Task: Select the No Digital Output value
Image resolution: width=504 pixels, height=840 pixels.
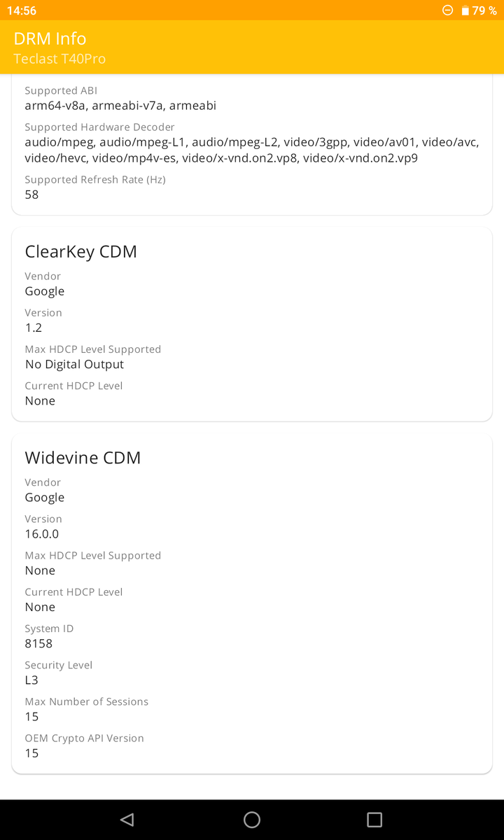Action: pyautogui.click(x=74, y=364)
